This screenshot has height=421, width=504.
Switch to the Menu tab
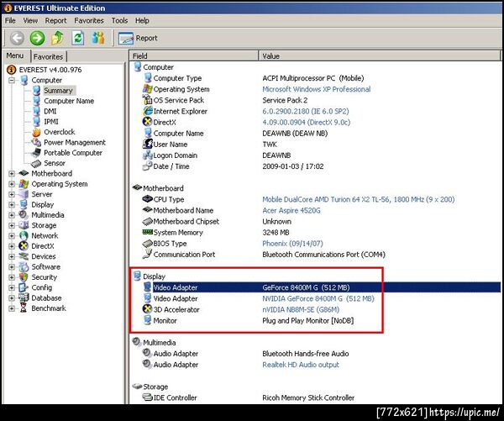[15, 55]
